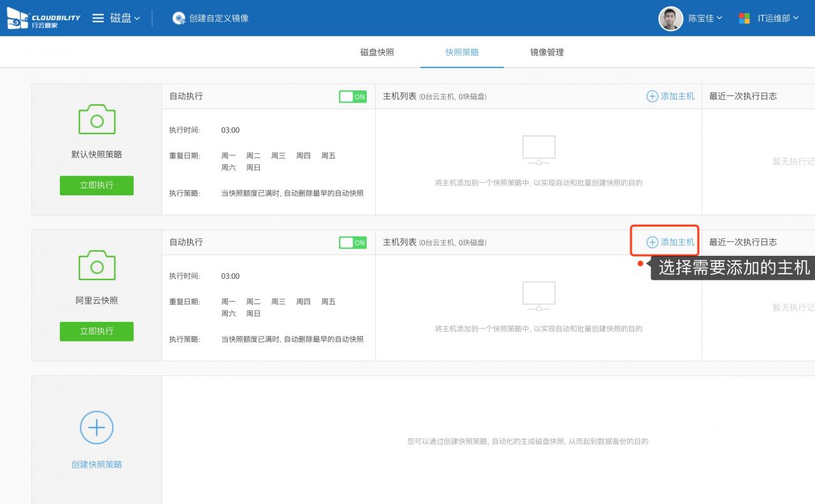This screenshot has height=504, width=815.
Task: Switch to the 镜像管理 tab
Action: [x=546, y=52]
